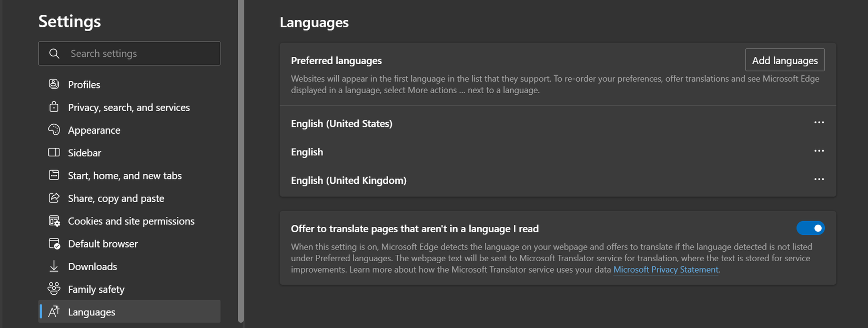The image size is (868, 328).
Task: Open More actions for English (United States)
Action: coord(819,123)
